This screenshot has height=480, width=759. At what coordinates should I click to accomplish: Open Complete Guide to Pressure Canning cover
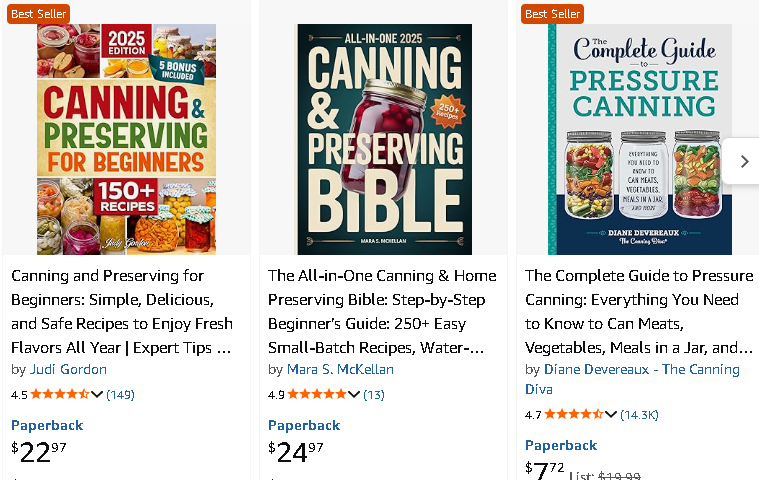click(640, 139)
